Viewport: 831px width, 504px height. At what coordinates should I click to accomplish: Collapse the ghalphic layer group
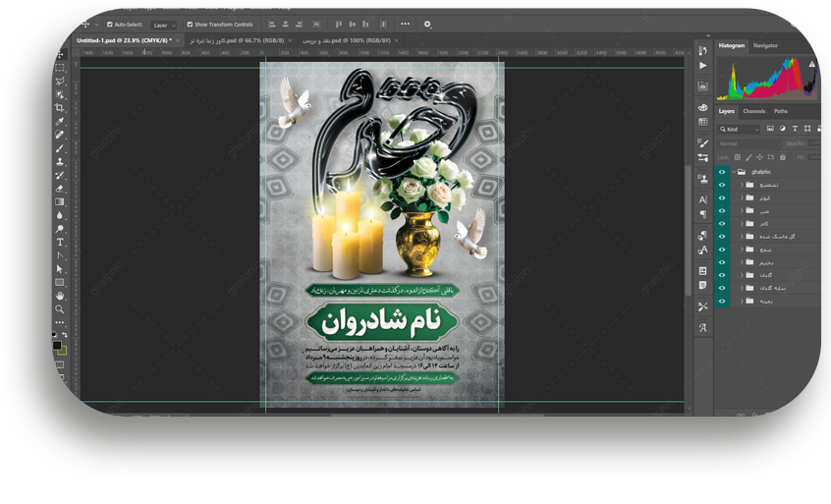pyautogui.click(x=733, y=171)
